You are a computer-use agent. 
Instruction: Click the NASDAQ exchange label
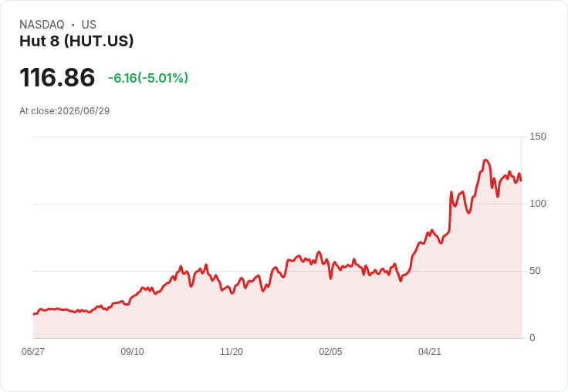(x=42, y=25)
